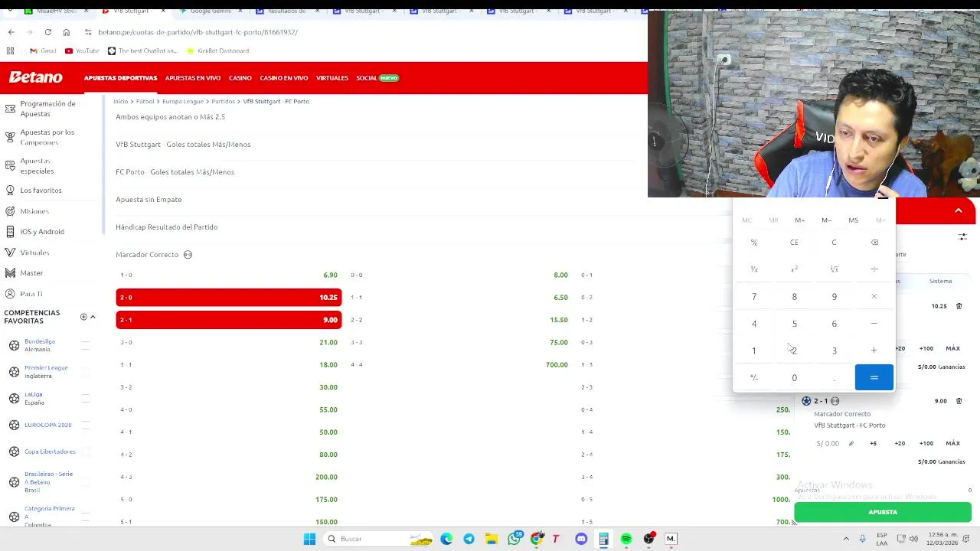Click calculator digit 7 key
The width and height of the screenshot is (980, 551).
[x=754, y=296]
